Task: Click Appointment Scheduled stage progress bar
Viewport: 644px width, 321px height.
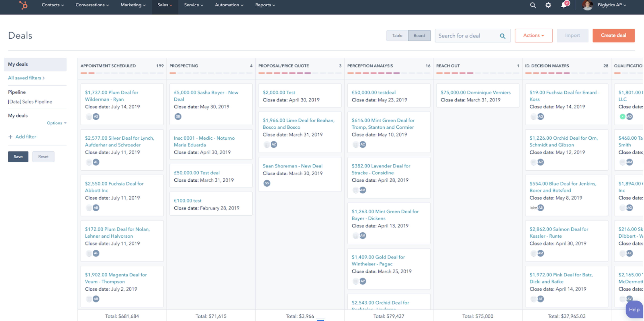Action: tap(122, 73)
